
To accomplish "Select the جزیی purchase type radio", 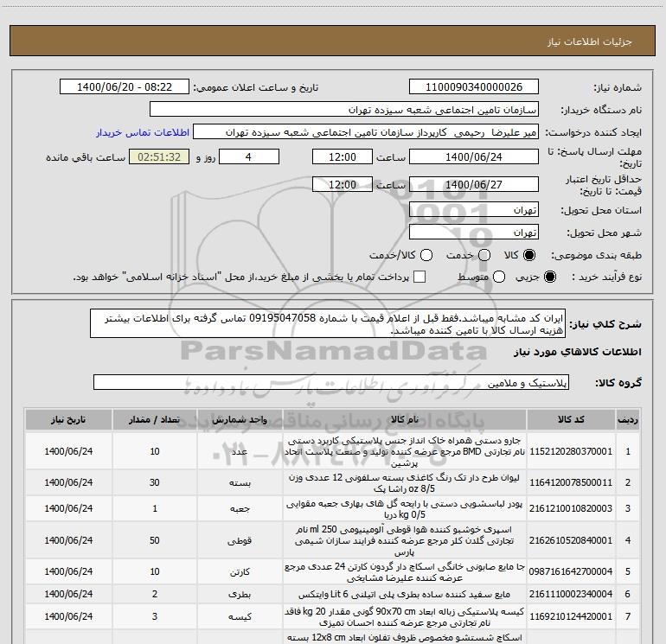I will coord(549,277).
